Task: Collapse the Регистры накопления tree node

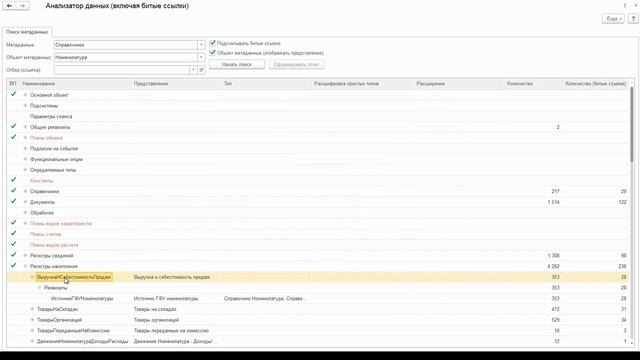Action: point(25,266)
